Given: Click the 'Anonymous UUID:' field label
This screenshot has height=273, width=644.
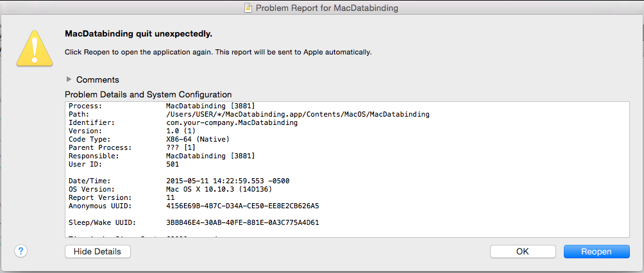Looking at the screenshot, I should [100, 206].
